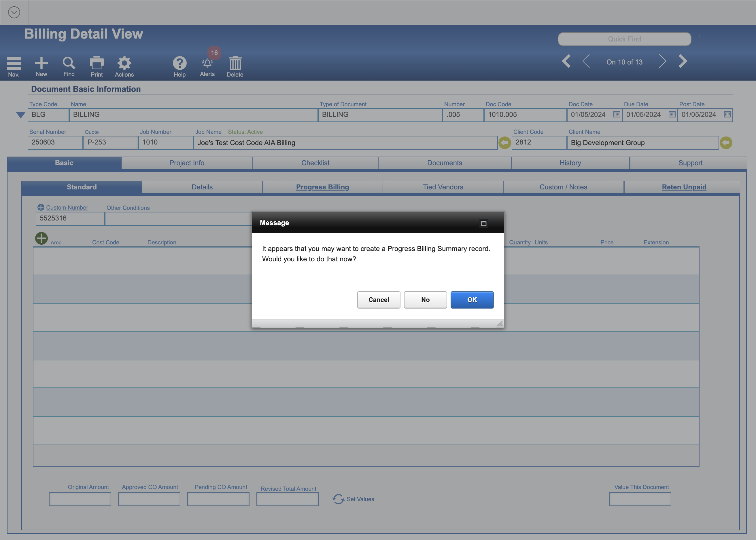Screen dimensions: 756x540
Task: Follow the Custom Number link
Action: (x=67, y=208)
